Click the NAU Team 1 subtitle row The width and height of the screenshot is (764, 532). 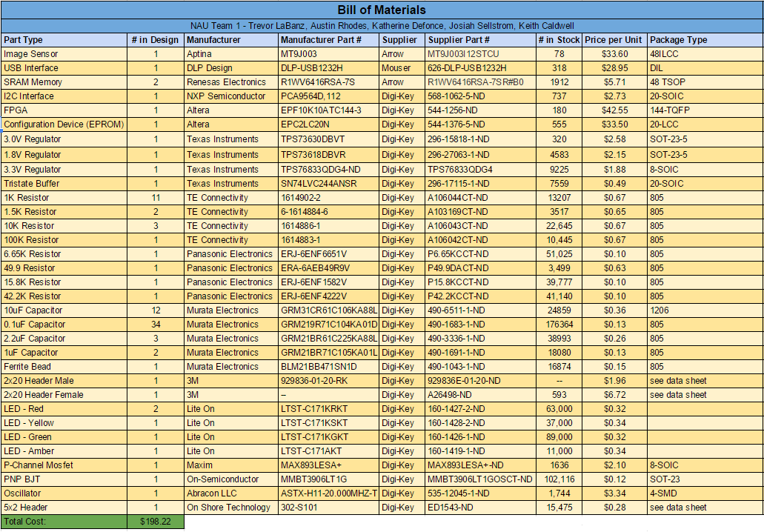pyautogui.click(x=382, y=26)
